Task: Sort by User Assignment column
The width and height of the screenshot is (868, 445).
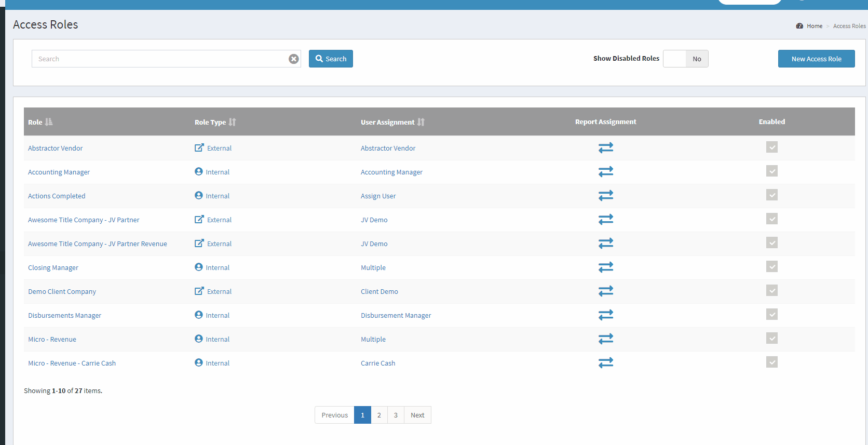Action: point(421,122)
